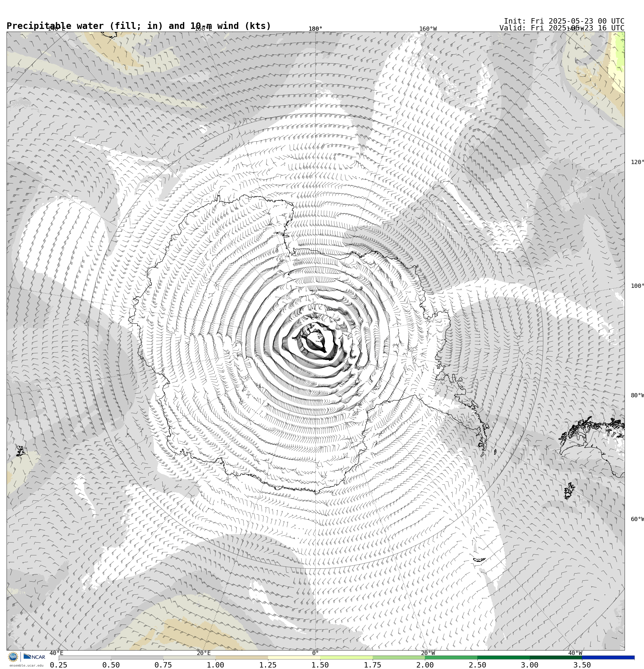Click the 2.50 colorbar tick label
644x669 pixels.
tap(477, 665)
